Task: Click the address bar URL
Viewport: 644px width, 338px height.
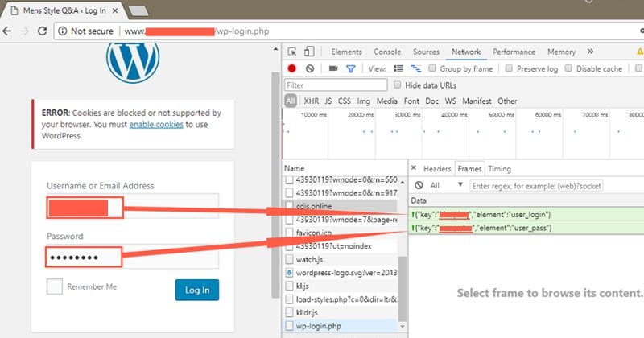Action: point(197,31)
